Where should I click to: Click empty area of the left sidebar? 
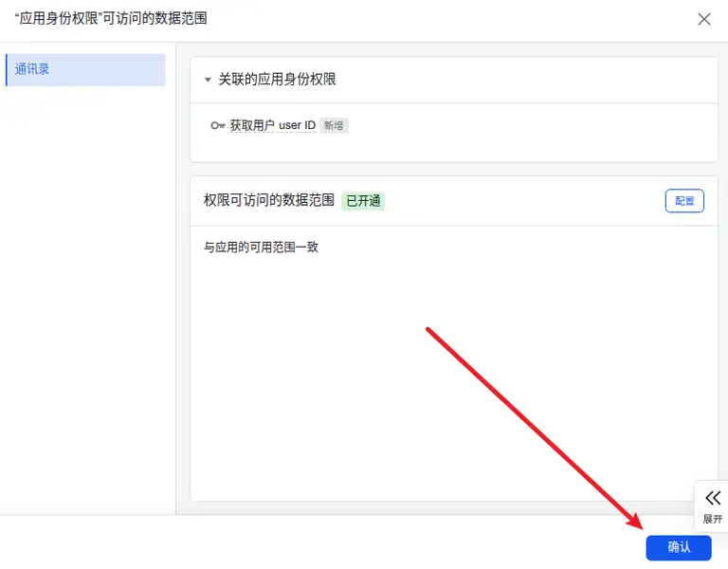coord(85,284)
